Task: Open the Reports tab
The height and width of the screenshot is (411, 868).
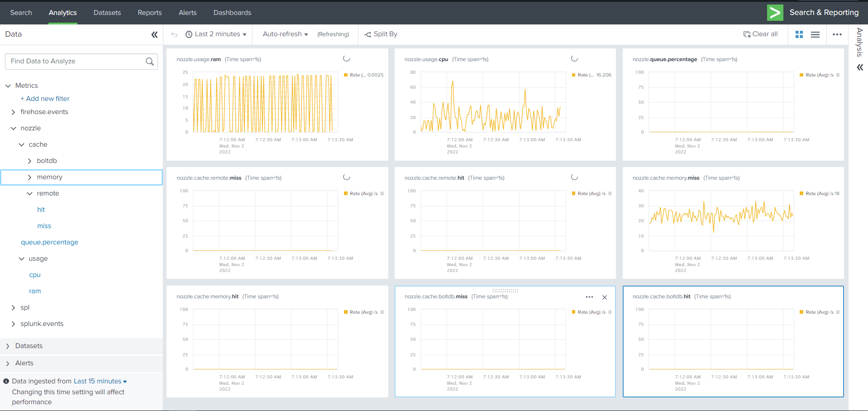Action: point(150,13)
